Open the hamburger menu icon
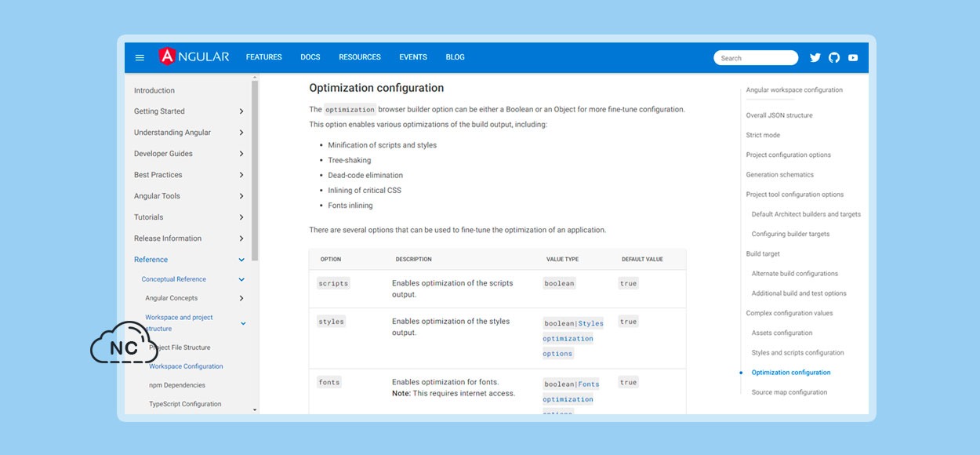 [140, 57]
